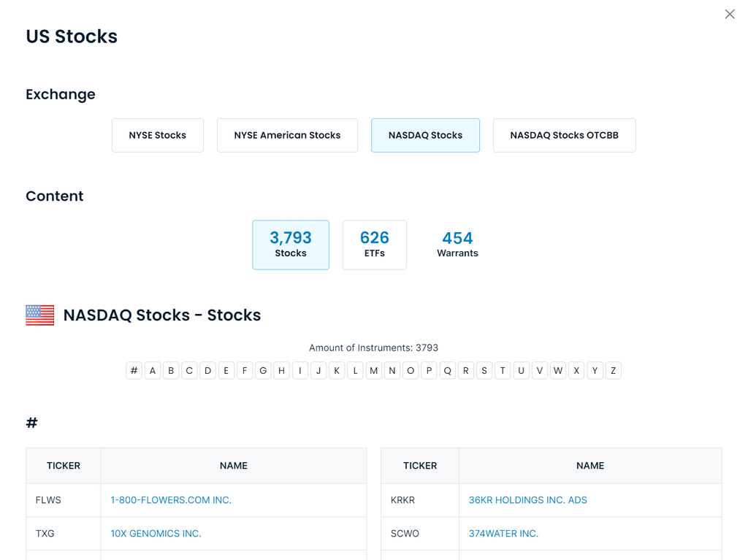
Task: Select the NASDAQ Stocks exchange button
Action: 425,135
